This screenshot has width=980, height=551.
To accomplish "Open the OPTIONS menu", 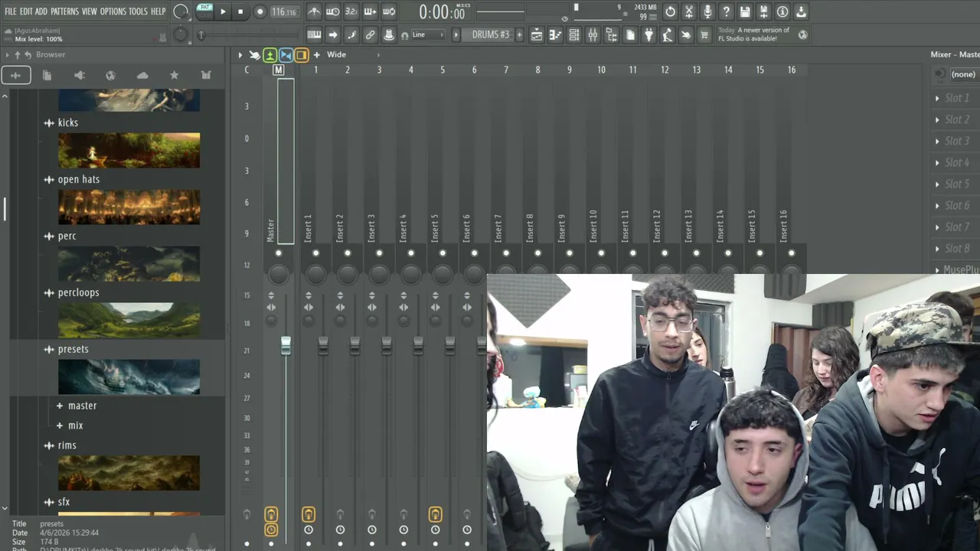I will click(113, 11).
